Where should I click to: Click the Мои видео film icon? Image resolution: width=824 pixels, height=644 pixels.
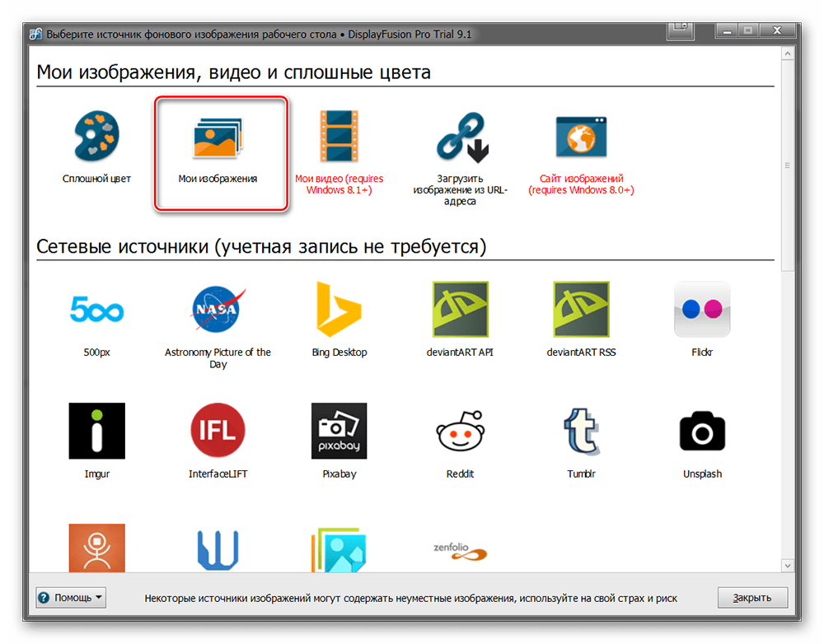tap(339, 137)
